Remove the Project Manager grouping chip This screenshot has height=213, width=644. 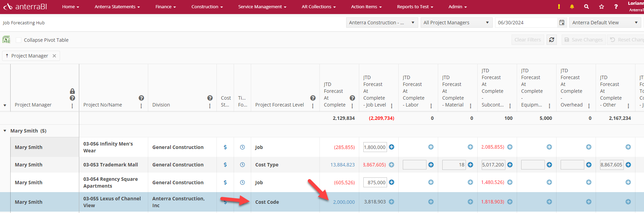coord(54,56)
